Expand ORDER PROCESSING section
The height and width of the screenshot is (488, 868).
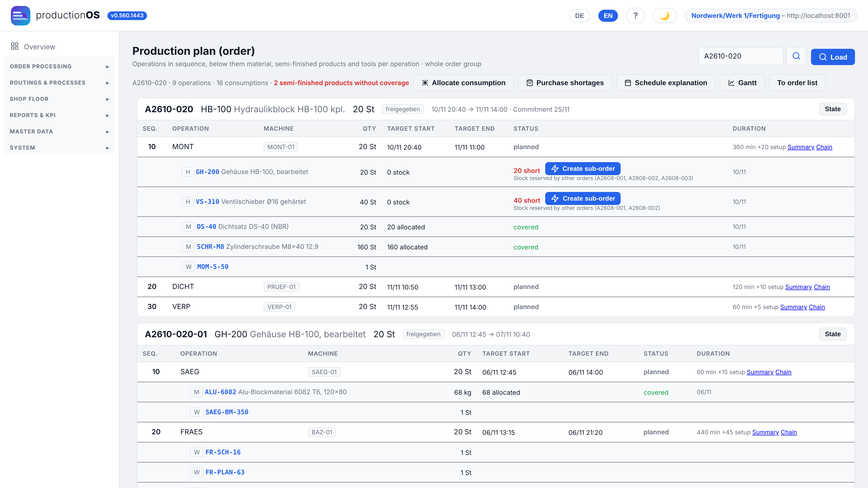point(59,66)
